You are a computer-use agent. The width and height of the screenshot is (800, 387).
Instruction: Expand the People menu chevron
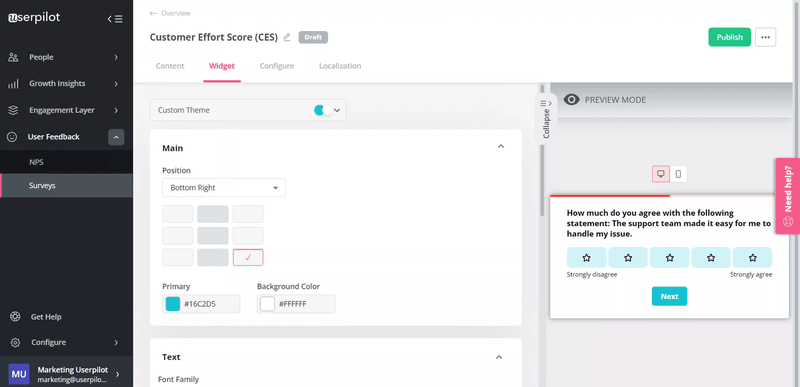click(116, 57)
